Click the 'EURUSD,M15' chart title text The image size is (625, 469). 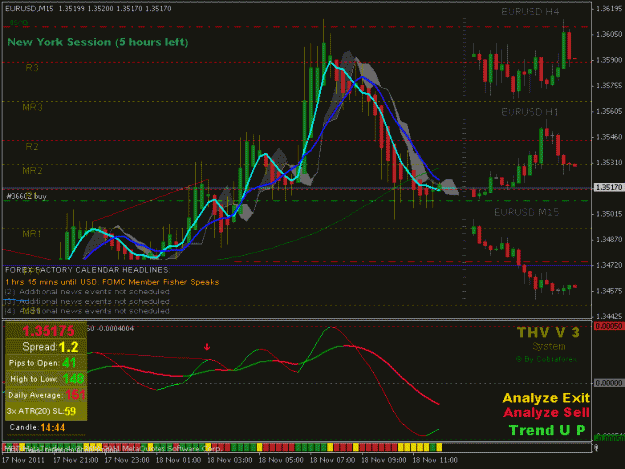pyautogui.click(x=29, y=8)
